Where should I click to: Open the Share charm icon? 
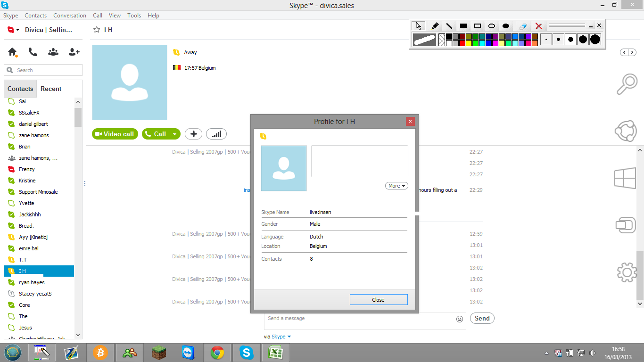tap(627, 132)
